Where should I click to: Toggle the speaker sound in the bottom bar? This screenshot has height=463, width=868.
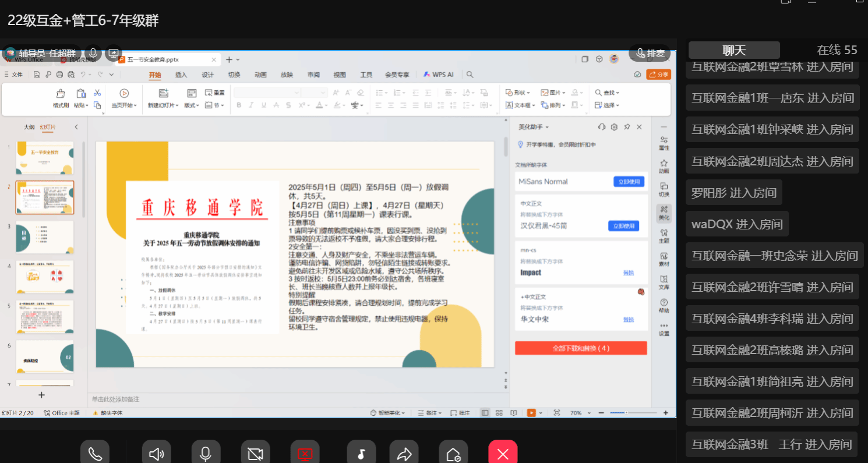(x=156, y=454)
